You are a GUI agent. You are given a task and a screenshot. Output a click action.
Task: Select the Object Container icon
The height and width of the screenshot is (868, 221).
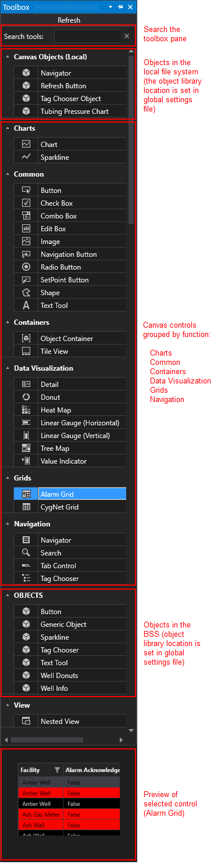26,339
